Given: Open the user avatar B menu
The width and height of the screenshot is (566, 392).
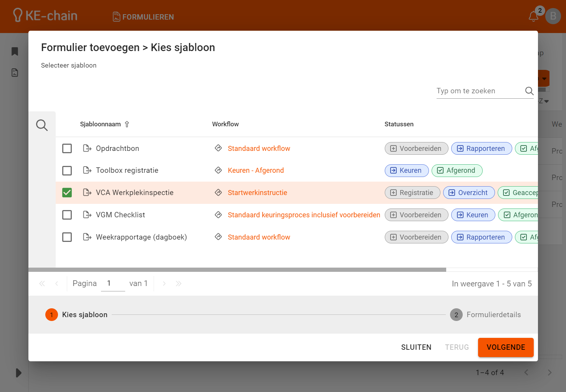Looking at the screenshot, I should [x=553, y=16].
